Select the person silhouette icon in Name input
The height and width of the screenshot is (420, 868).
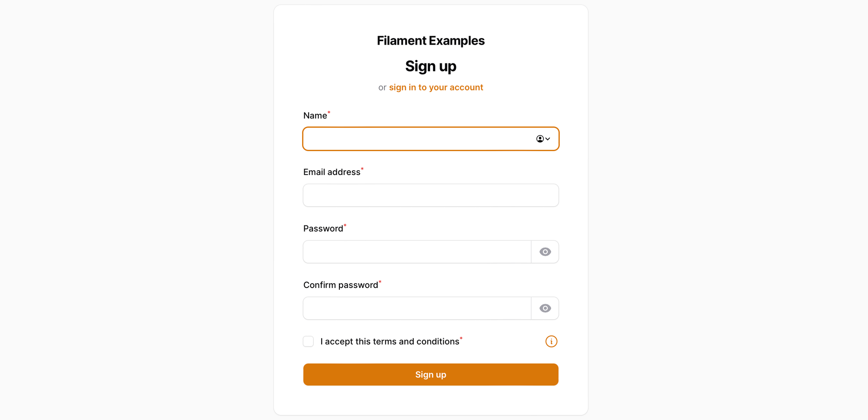click(x=539, y=139)
